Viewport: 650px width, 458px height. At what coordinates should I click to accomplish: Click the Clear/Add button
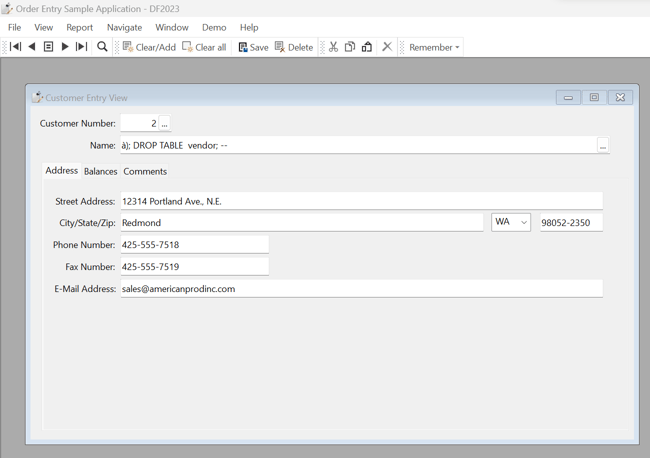point(148,47)
